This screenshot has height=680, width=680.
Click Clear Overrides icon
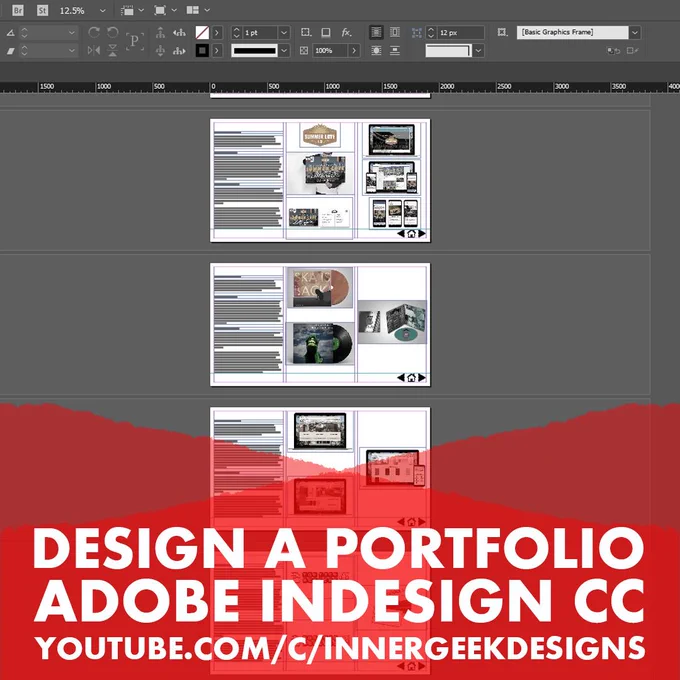pos(613,51)
